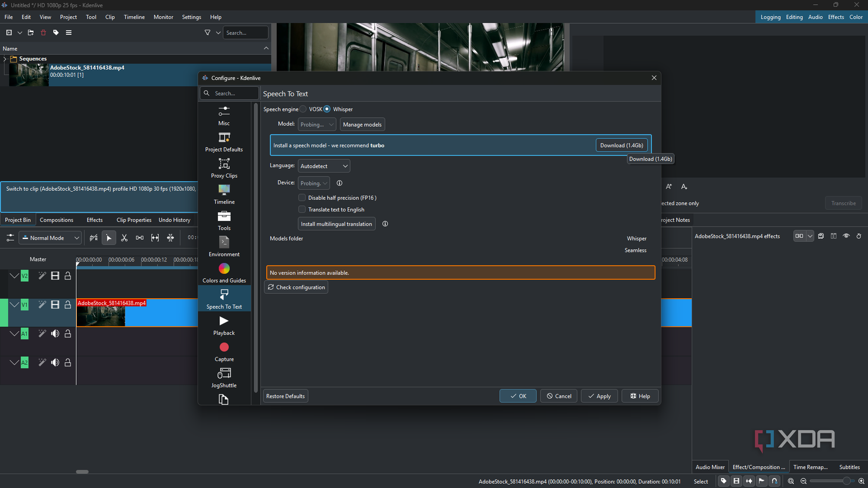Select Whisper speech engine
Image resolution: width=868 pixels, height=488 pixels.
[x=327, y=109]
